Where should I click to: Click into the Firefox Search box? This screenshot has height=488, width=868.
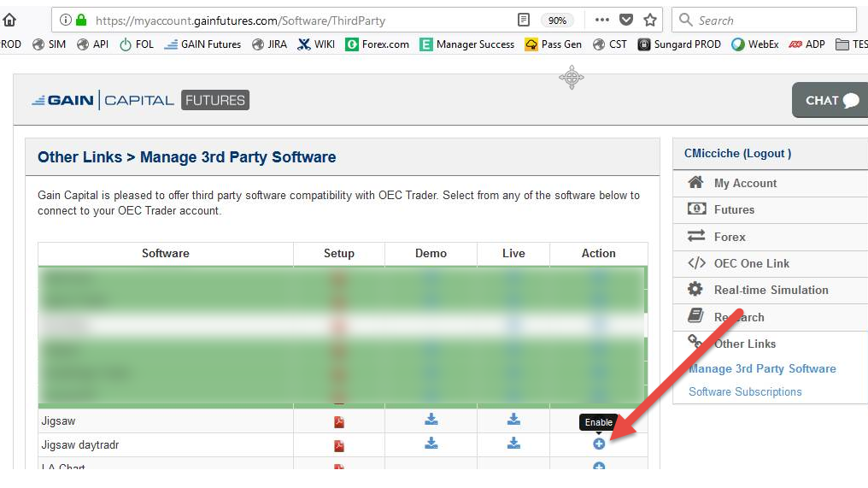(764, 21)
